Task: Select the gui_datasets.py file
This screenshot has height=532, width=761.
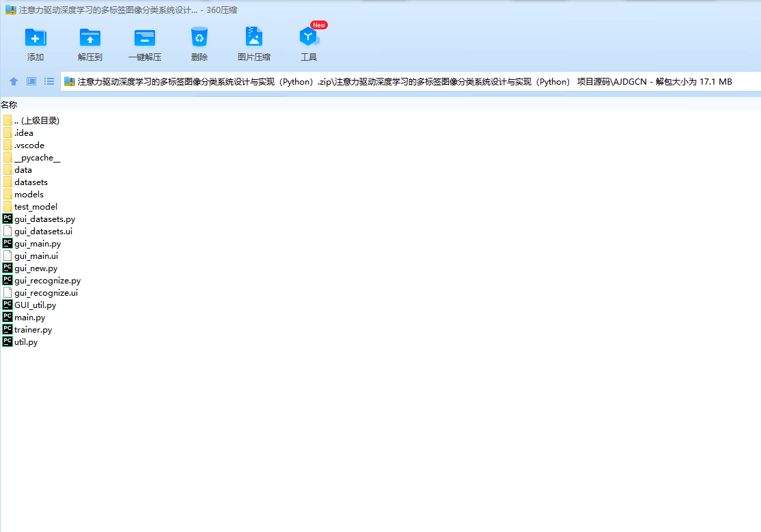Action: (x=39, y=219)
